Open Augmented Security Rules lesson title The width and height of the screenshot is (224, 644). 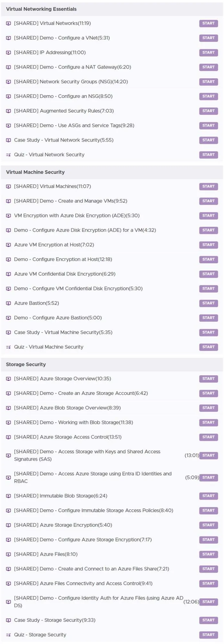(64, 111)
